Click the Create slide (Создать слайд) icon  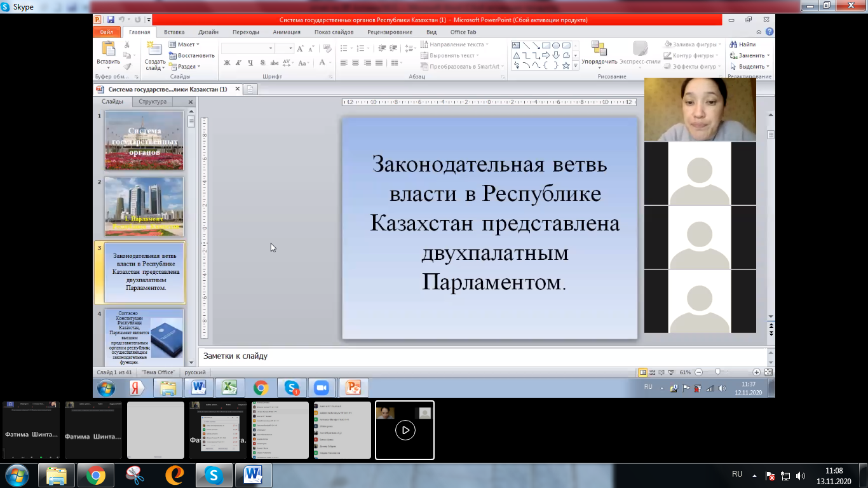click(x=154, y=48)
